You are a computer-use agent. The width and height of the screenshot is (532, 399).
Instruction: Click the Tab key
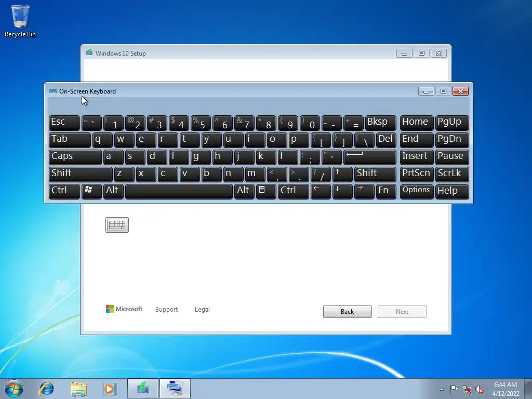coord(70,140)
